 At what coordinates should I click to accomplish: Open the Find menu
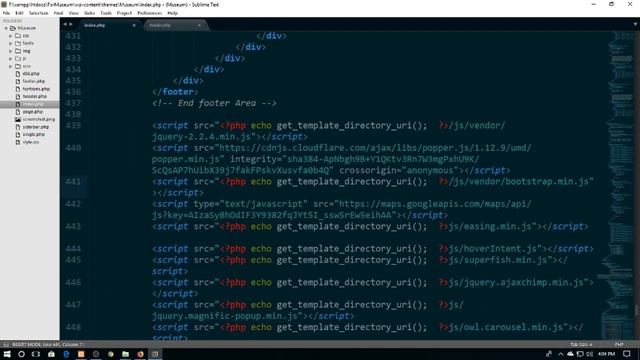(x=58, y=13)
